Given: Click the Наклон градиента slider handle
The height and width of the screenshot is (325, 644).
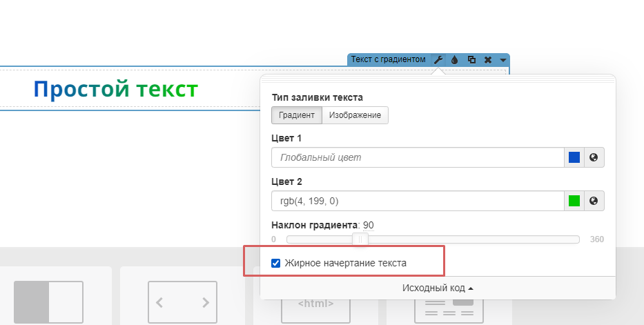Looking at the screenshot, I should 360,239.
